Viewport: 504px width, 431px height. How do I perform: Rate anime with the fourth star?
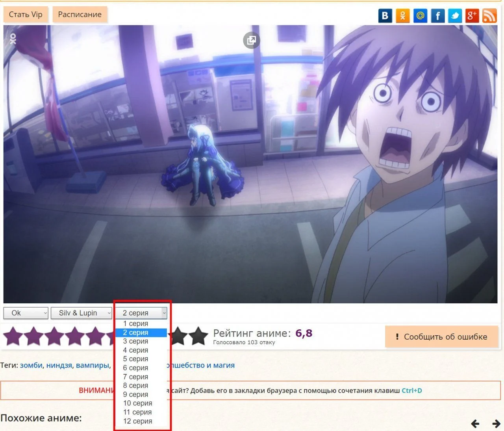75,336
